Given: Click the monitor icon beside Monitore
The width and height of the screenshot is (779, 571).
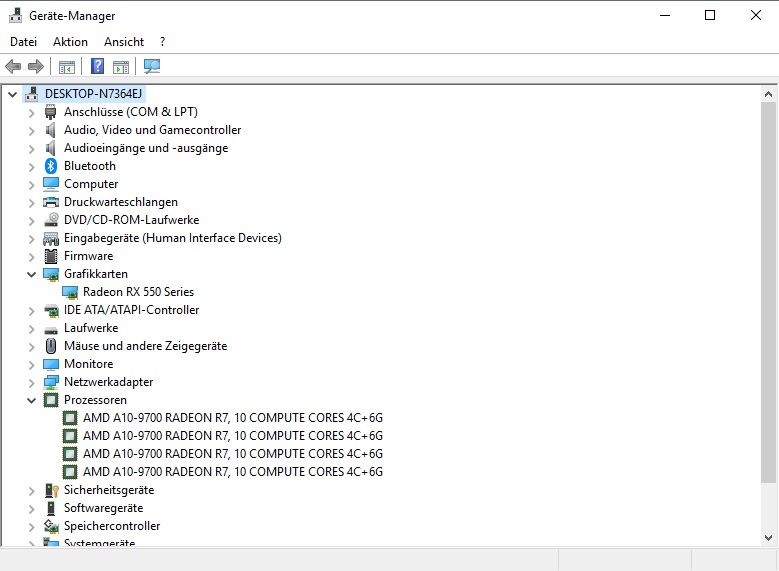Looking at the screenshot, I should [x=51, y=364].
